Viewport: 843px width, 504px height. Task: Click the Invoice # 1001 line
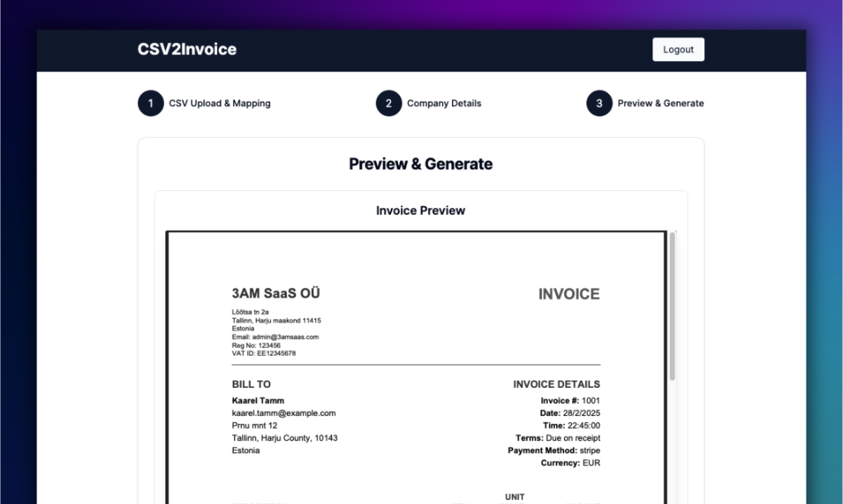(570, 401)
